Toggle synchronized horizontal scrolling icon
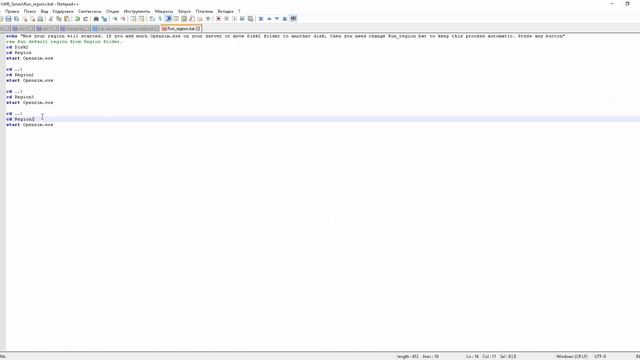 tap(141, 19)
